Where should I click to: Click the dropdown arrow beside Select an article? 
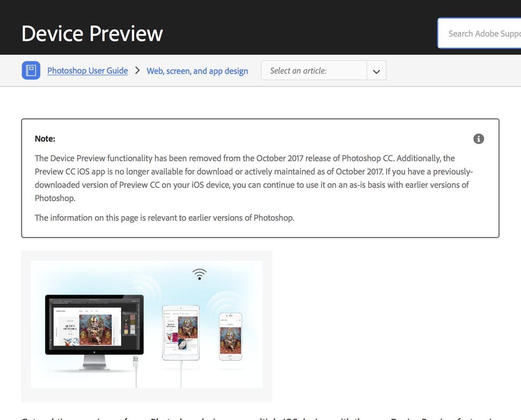click(x=376, y=71)
